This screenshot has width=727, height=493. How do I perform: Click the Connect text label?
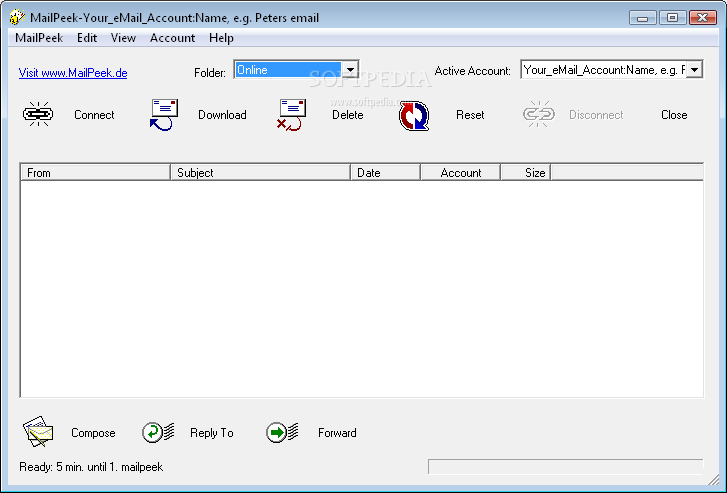[94, 115]
